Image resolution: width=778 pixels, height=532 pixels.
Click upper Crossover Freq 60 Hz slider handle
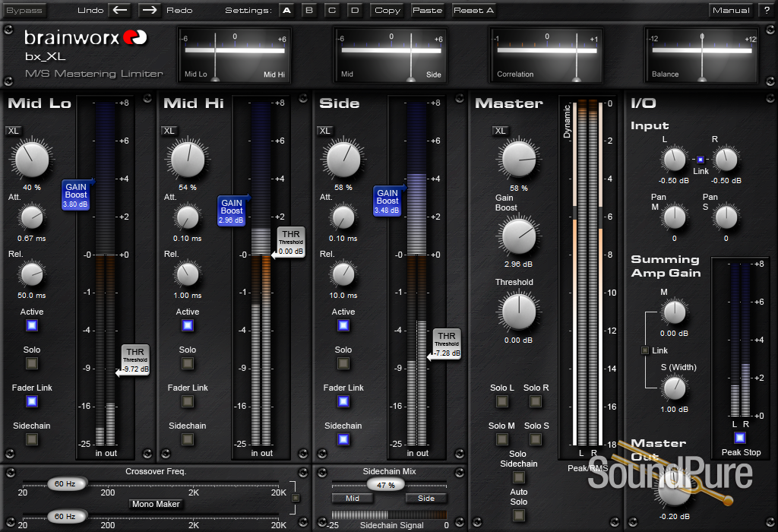point(66,483)
